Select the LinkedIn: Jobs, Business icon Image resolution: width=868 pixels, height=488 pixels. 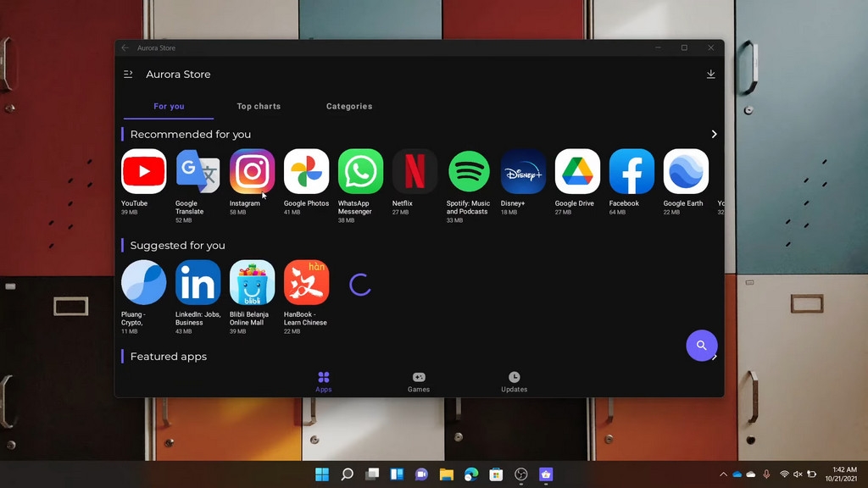tap(198, 282)
